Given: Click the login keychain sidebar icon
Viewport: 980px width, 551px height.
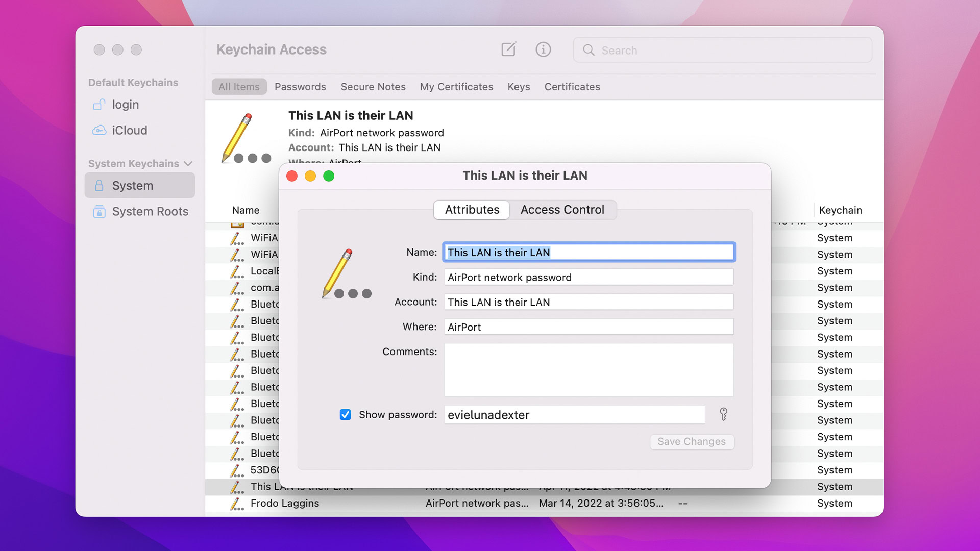Looking at the screenshot, I should tap(100, 104).
